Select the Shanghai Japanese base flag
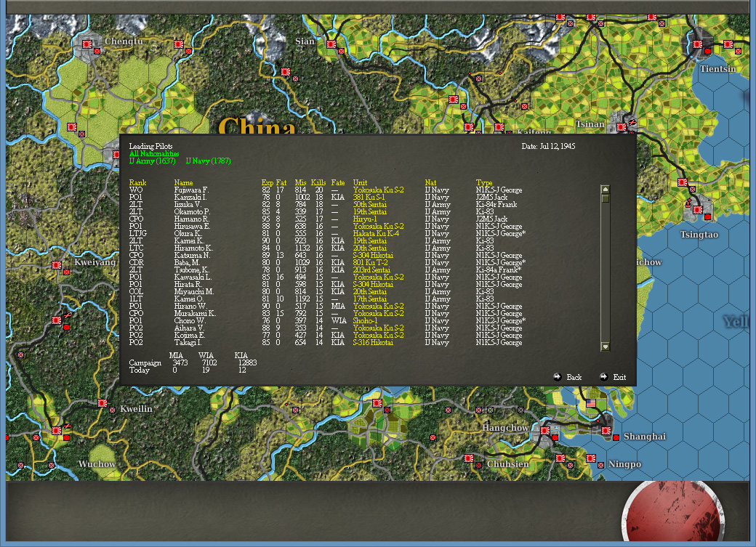 (606, 430)
